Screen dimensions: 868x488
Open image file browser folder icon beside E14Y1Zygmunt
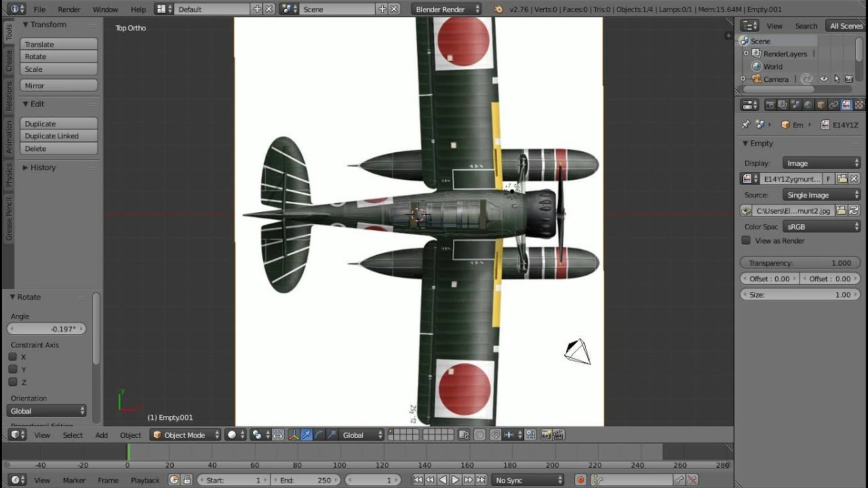[x=842, y=179]
